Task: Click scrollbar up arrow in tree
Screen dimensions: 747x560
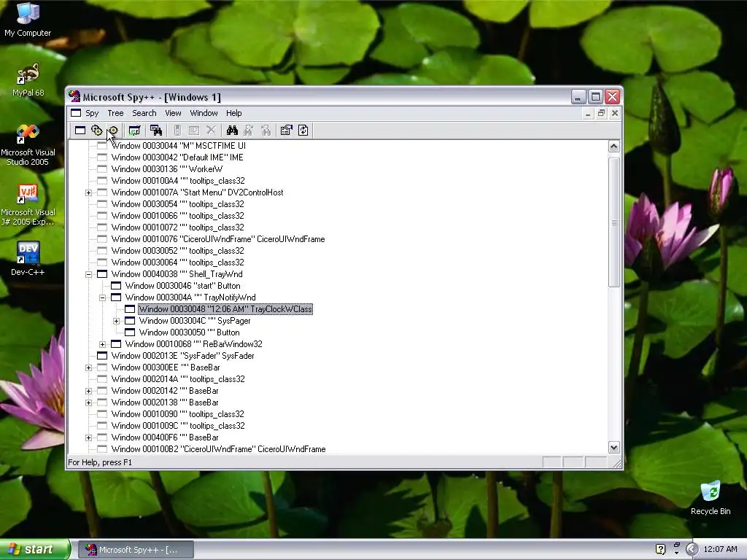Action: coord(614,146)
